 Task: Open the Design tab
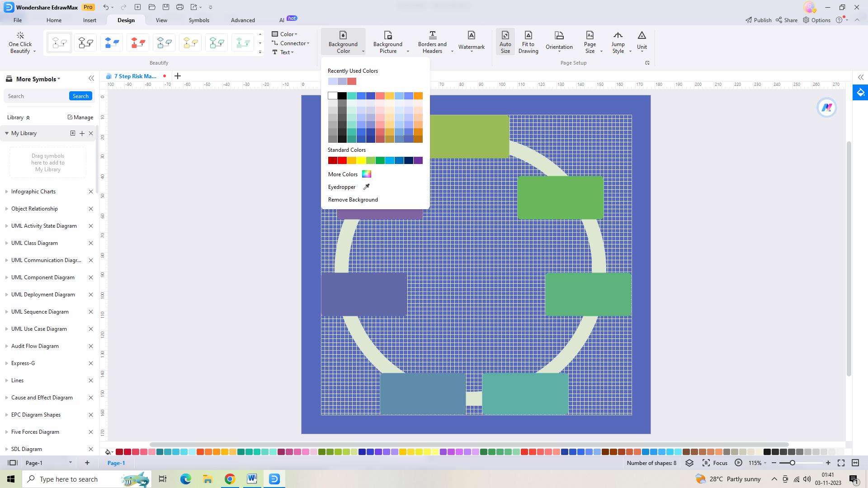(126, 20)
